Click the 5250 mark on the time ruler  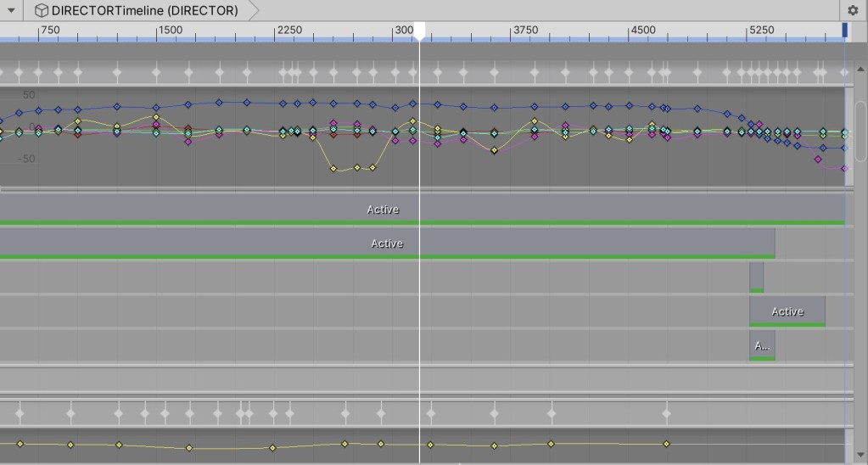pyautogui.click(x=748, y=31)
